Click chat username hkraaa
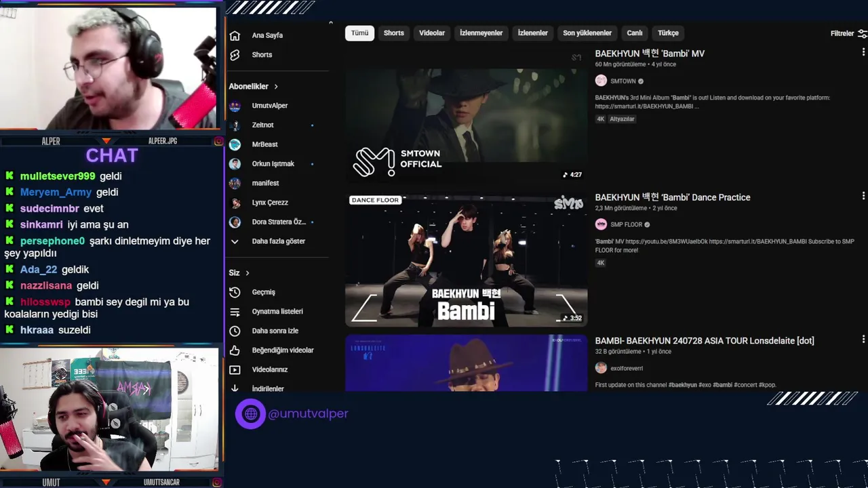Screen dimensions: 868x488 37,330
